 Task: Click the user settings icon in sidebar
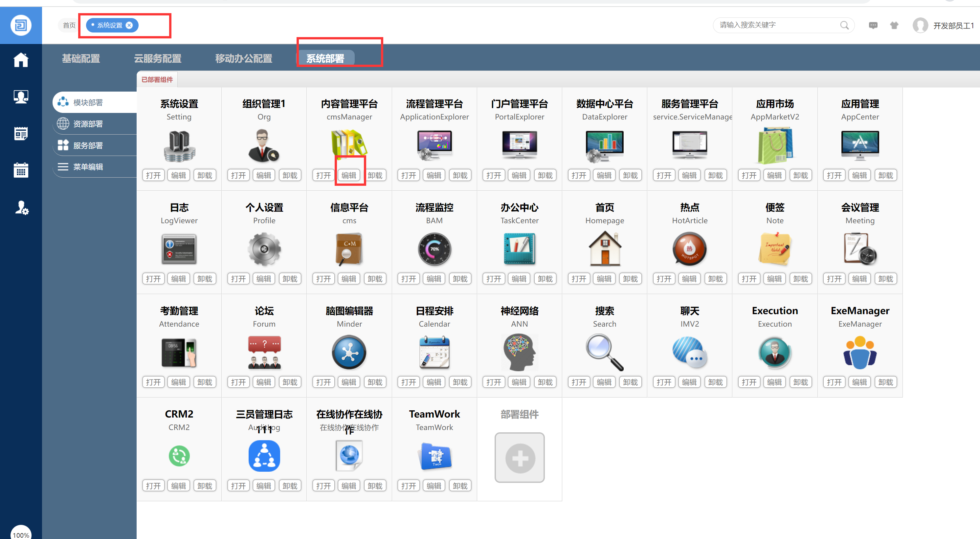[21, 208]
